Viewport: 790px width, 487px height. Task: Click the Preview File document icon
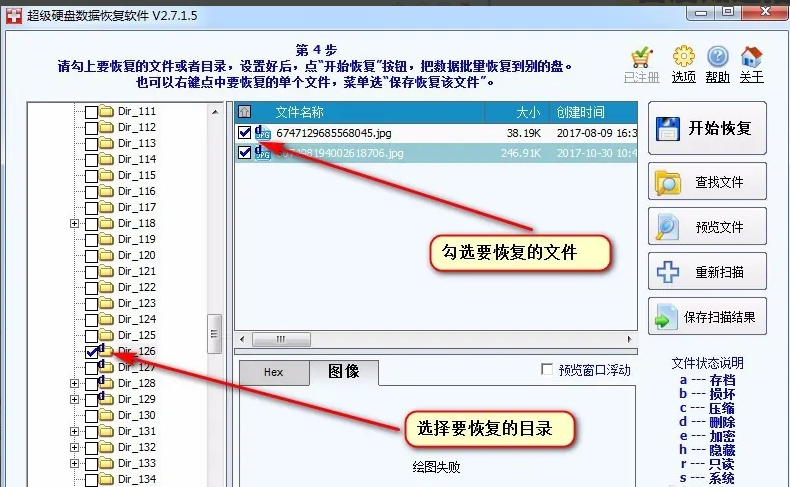click(x=667, y=227)
